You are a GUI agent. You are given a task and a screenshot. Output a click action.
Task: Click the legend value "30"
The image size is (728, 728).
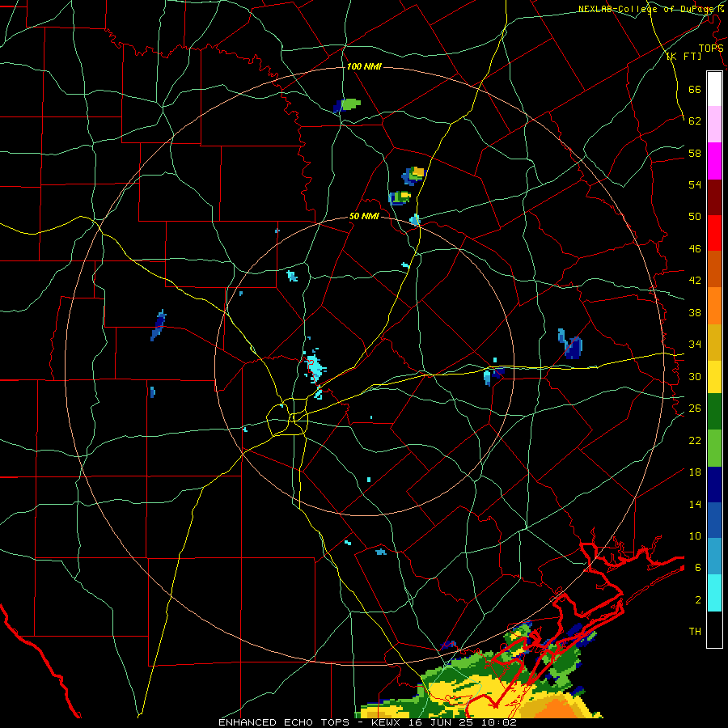[x=695, y=376]
